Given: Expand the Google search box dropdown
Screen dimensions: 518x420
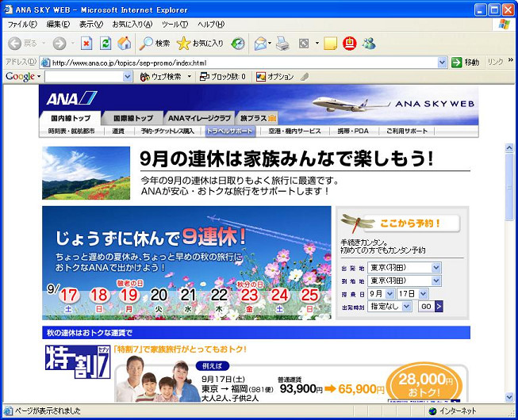Looking at the screenshot, I should click(x=128, y=77).
